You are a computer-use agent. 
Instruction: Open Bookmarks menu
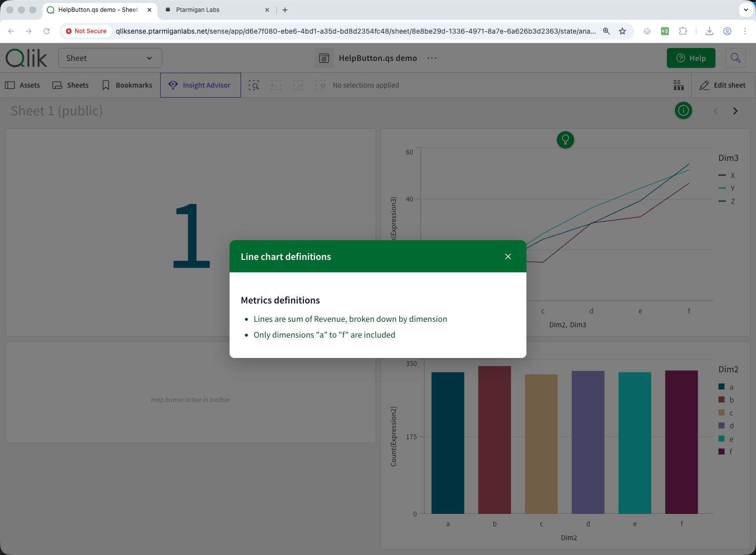[x=127, y=85]
